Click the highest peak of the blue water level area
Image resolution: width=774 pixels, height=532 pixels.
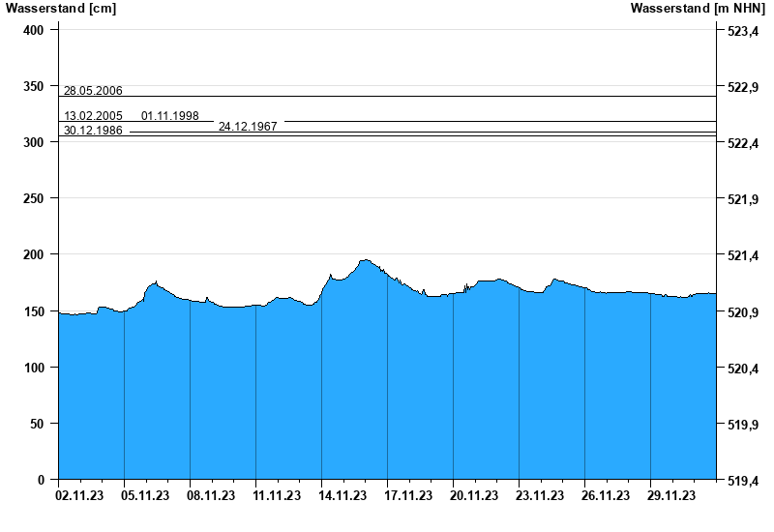(x=365, y=261)
